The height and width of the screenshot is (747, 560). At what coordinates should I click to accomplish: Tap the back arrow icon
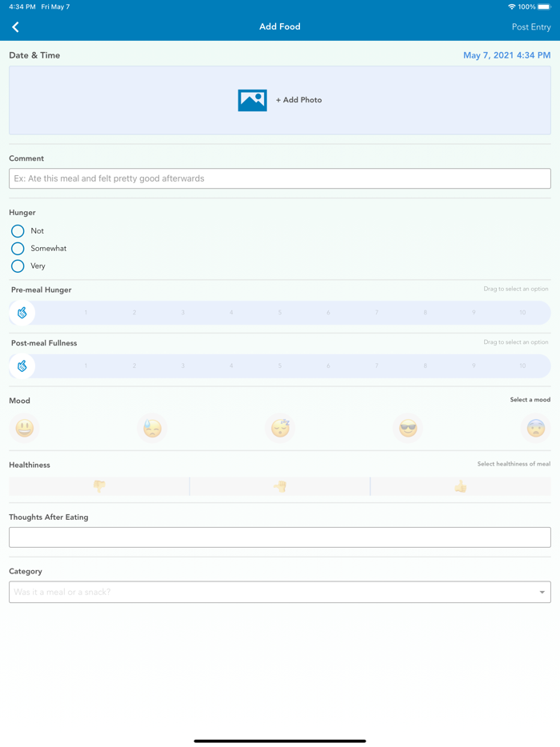pos(15,27)
